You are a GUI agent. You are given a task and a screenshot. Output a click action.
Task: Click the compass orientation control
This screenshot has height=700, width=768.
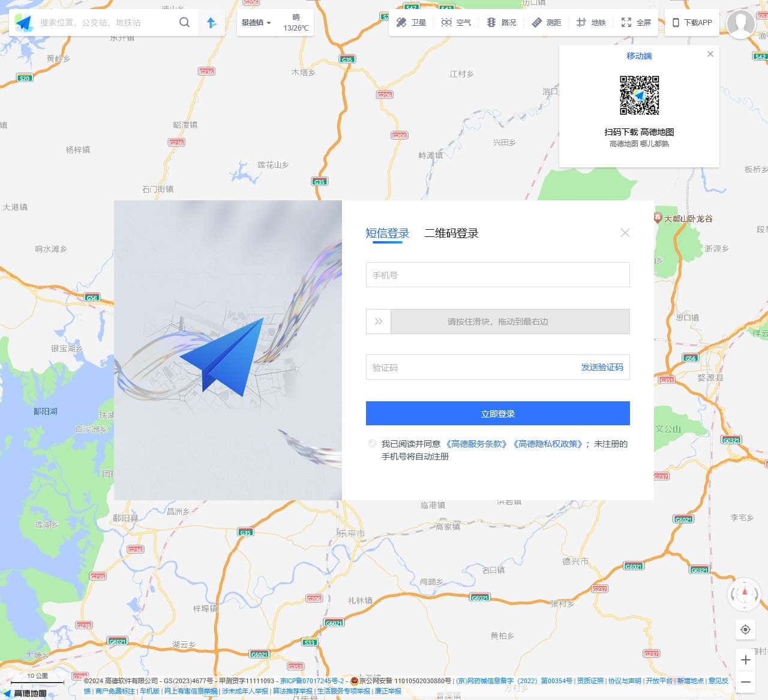pos(745,596)
